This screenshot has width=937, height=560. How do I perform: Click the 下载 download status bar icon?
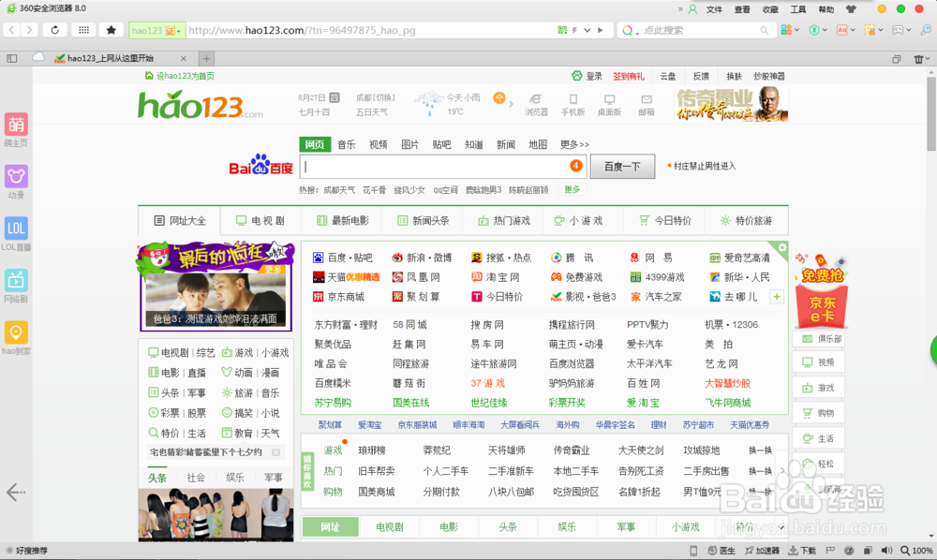(x=803, y=551)
